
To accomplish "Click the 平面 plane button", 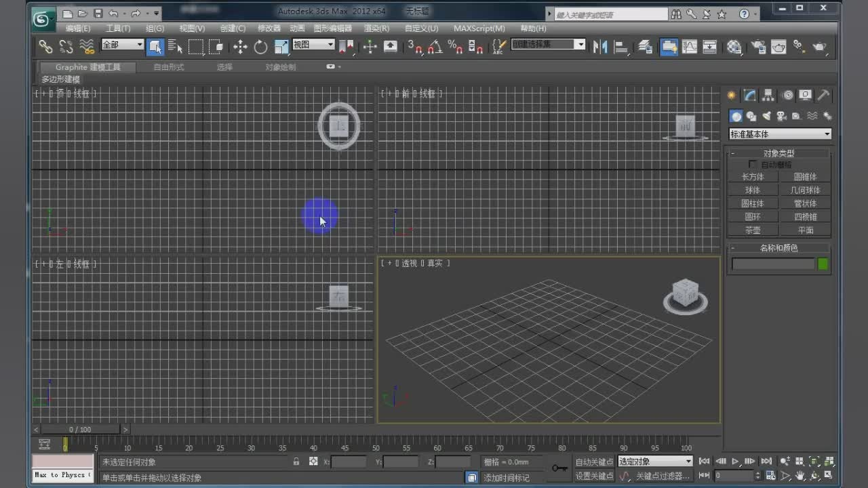I will (806, 230).
